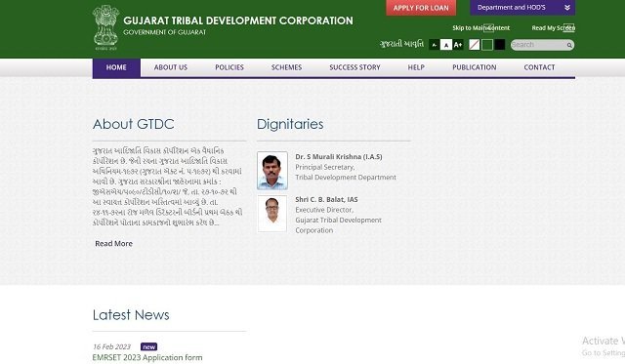Open the Success Story menu

(354, 67)
